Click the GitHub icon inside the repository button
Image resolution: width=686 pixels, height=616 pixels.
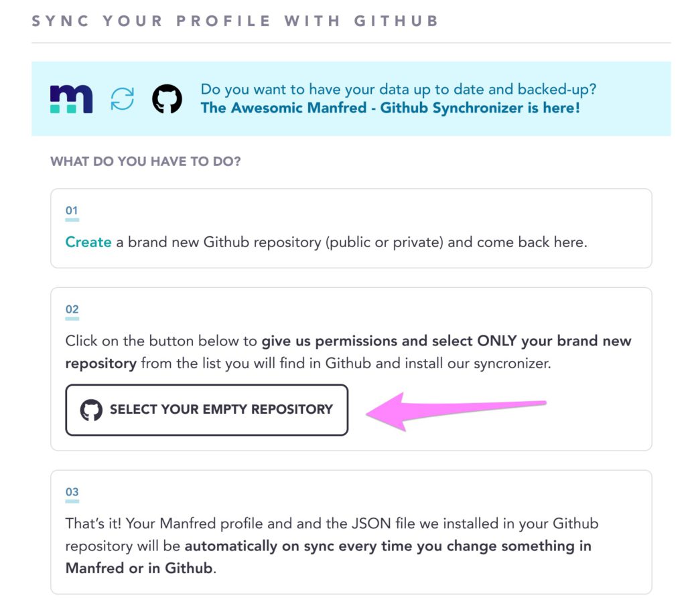click(91, 410)
